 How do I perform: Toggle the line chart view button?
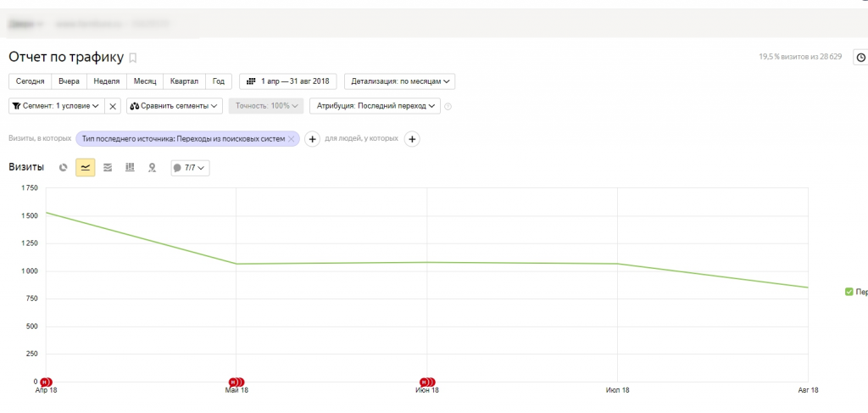coord(86,168)
